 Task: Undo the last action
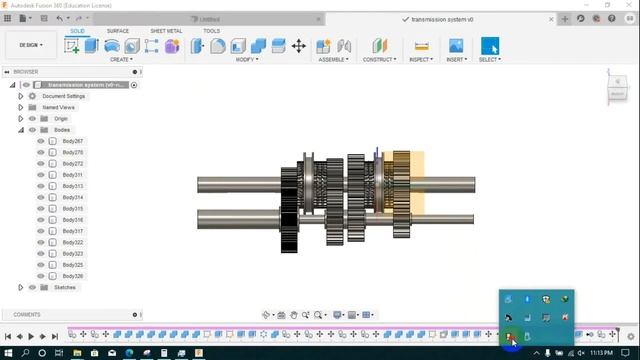tap(60, 18)
